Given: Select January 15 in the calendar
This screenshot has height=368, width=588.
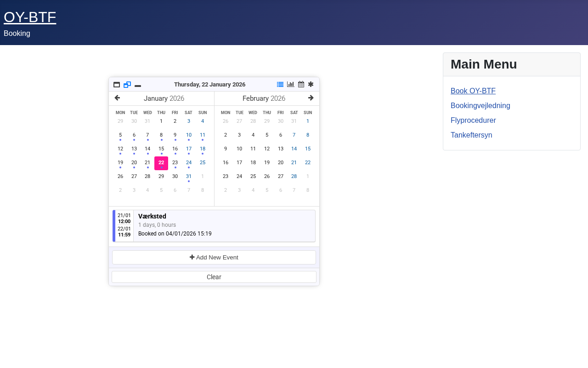Looking at the screenshot, I should [161, 149].
